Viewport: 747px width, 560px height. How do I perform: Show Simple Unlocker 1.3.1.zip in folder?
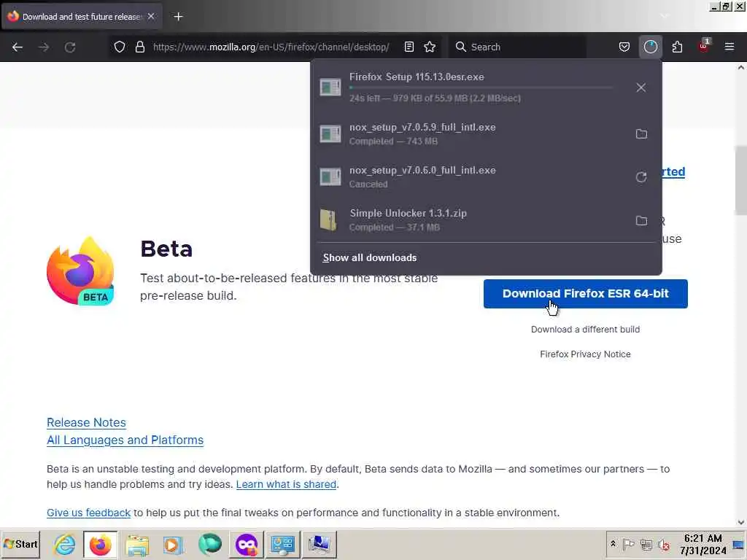click(641, 220)
